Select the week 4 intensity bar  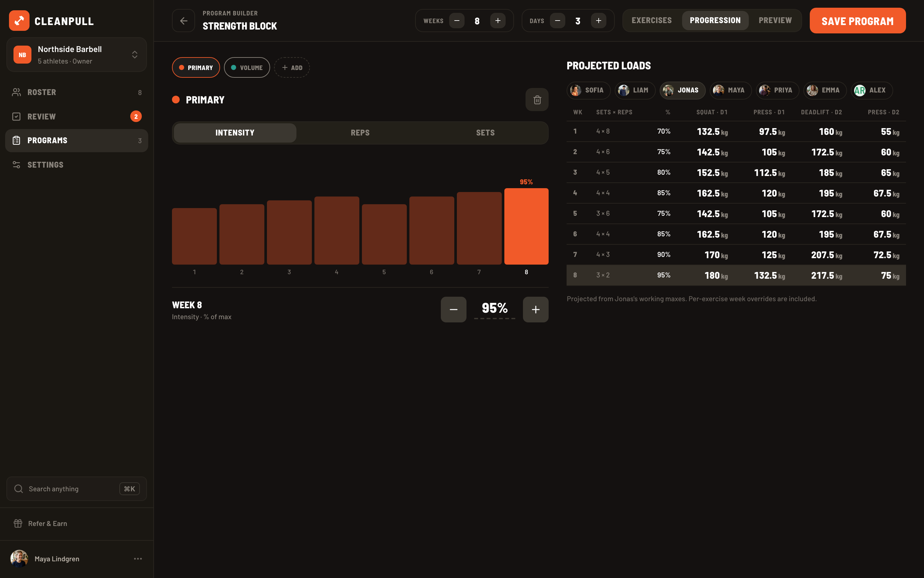coord(337,231)
